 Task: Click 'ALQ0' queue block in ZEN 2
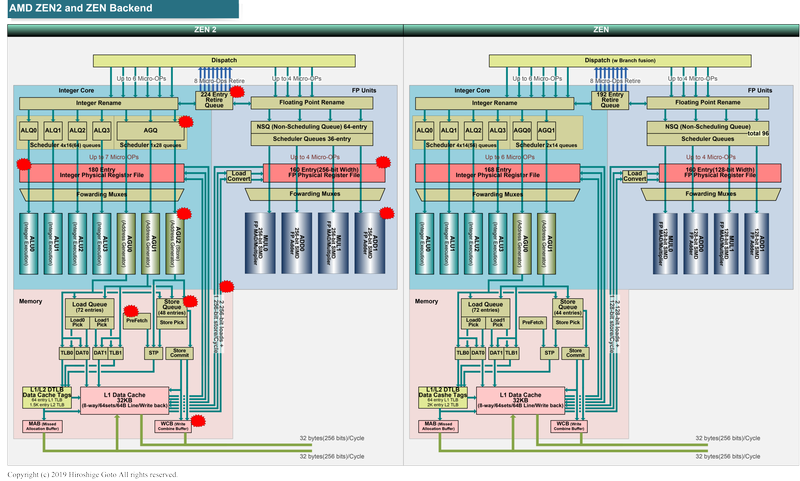tap(29, 131)
